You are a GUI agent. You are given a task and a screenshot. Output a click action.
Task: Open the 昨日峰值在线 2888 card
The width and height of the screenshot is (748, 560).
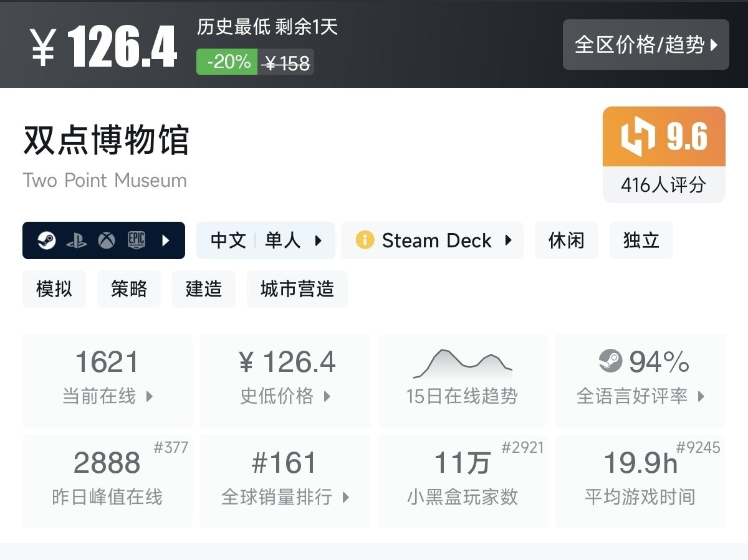107,482
